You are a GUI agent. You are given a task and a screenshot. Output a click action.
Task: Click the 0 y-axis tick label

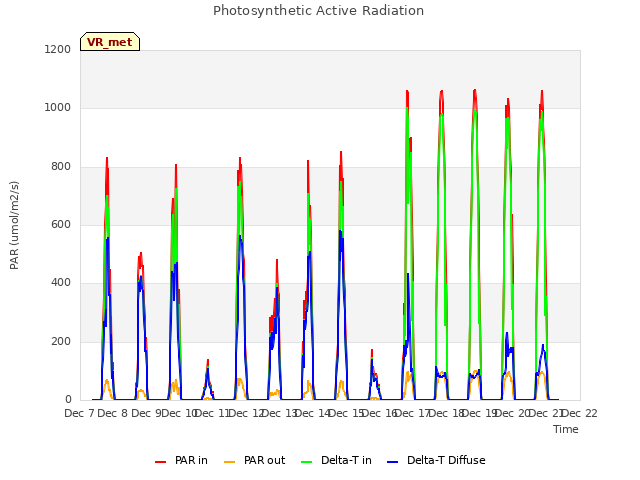coord(68,399)
